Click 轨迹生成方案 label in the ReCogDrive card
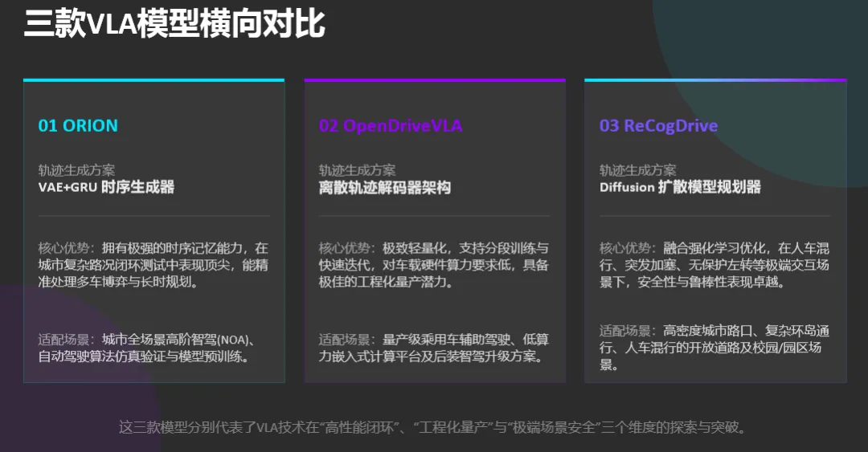 point(637,170)
